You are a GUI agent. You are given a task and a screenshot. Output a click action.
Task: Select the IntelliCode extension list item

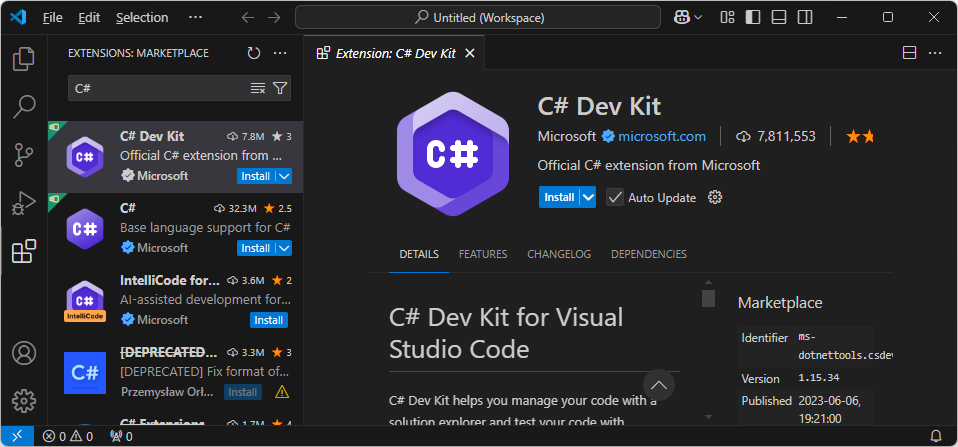tap(175, 300)
